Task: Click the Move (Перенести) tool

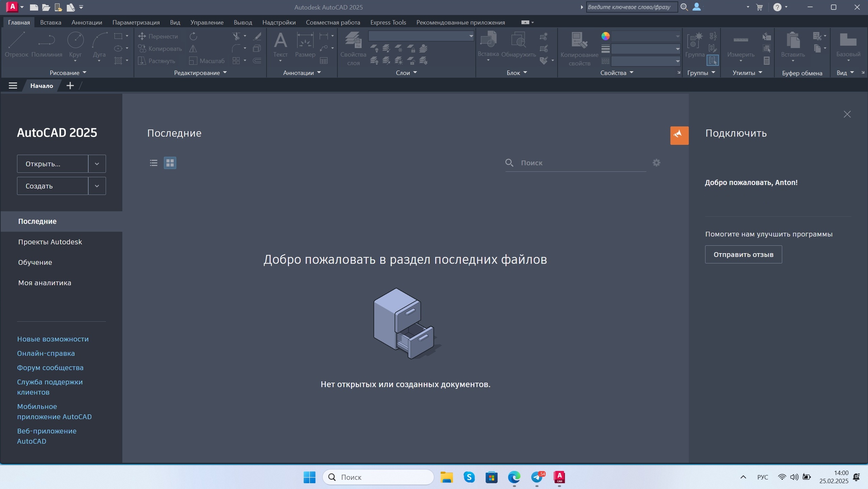Action: (x=158, y=36)
